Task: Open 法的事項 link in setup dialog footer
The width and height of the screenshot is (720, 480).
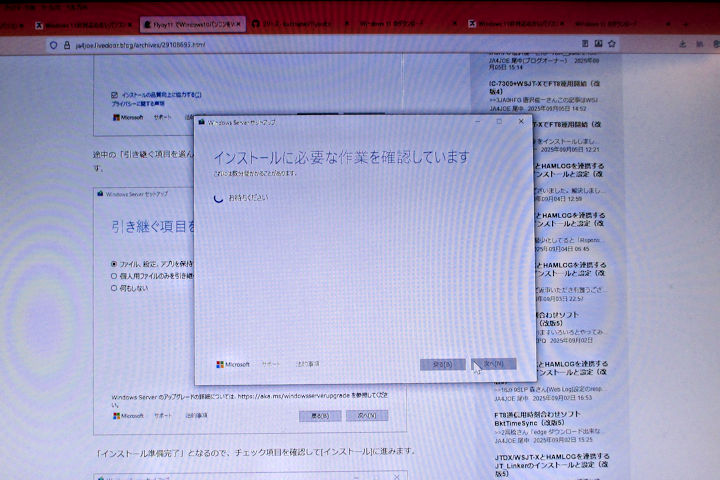Action: [x=306, y=364]
